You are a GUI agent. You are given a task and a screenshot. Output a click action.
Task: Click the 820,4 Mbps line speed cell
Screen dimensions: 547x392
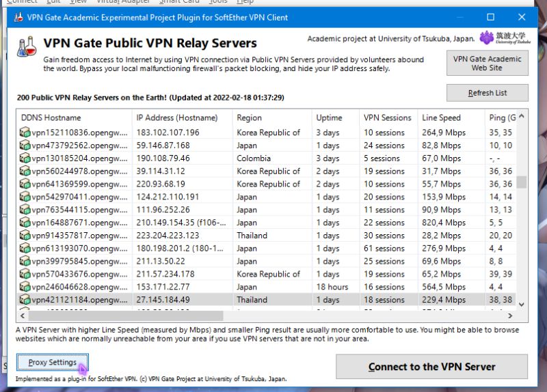click(x=444, y=223)
